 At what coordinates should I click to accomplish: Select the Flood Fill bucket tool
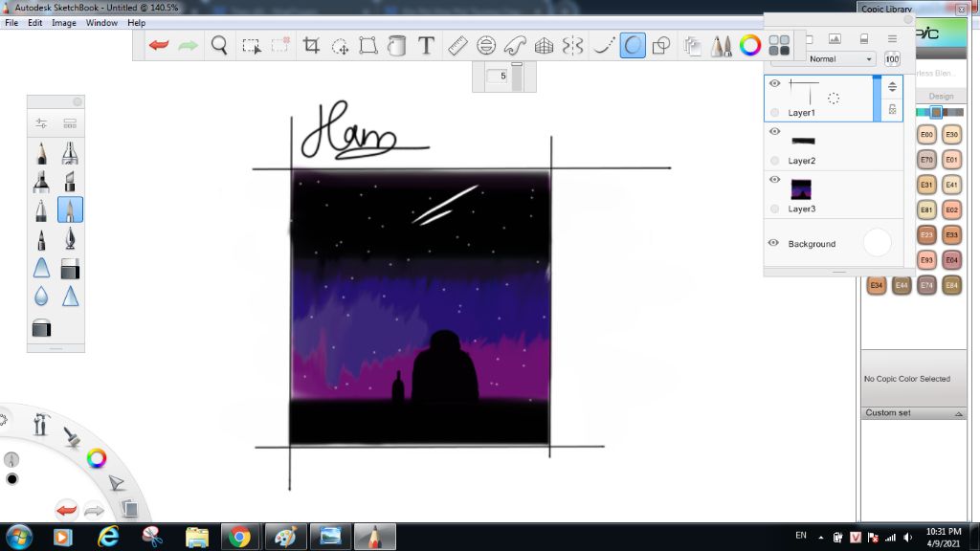396,45
